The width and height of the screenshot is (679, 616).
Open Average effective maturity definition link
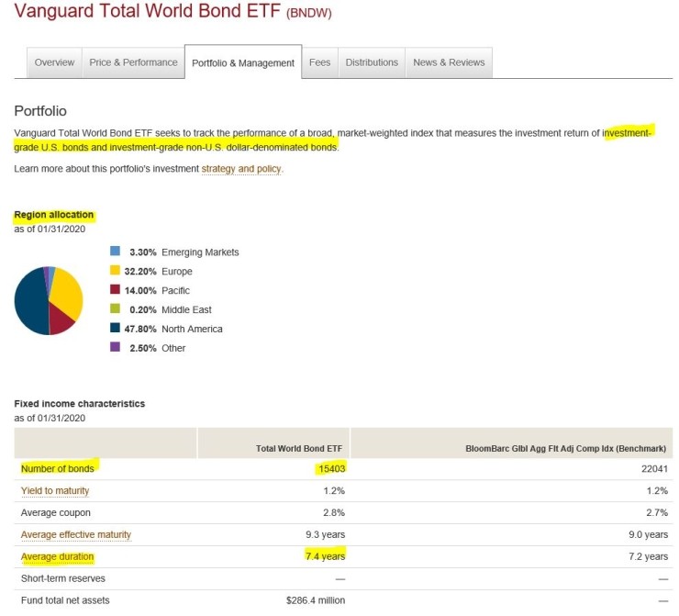tap(76, 534)
